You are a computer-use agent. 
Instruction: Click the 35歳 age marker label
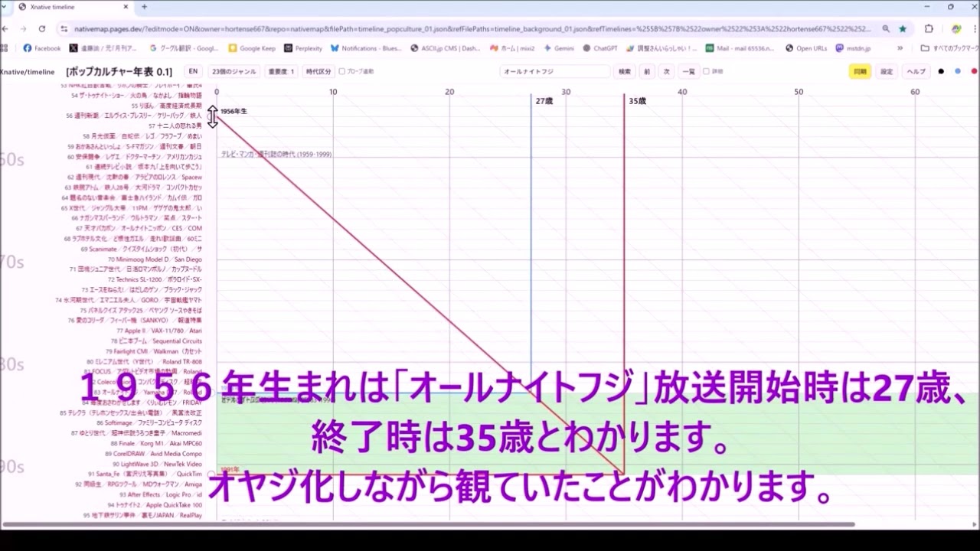tap(637, 101)
